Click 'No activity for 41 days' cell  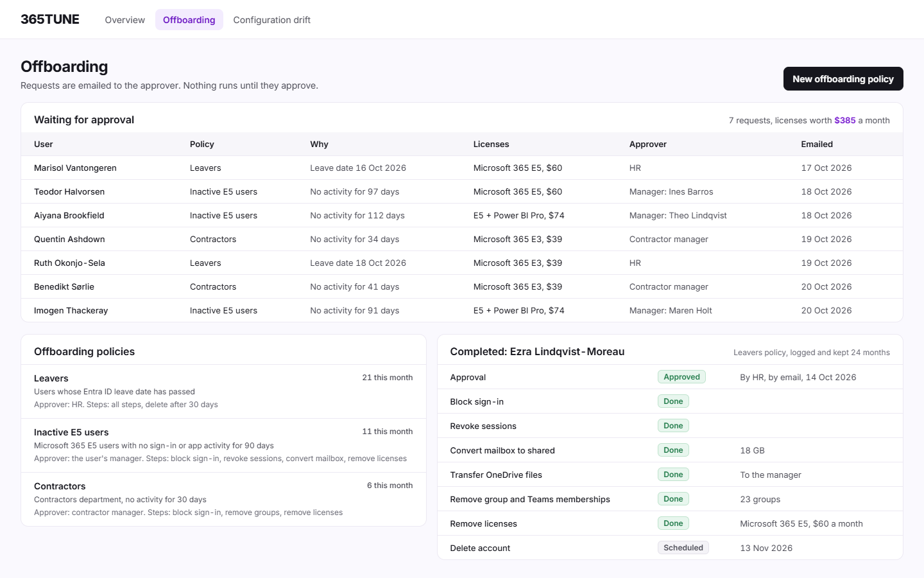click(x=355, y=286)
